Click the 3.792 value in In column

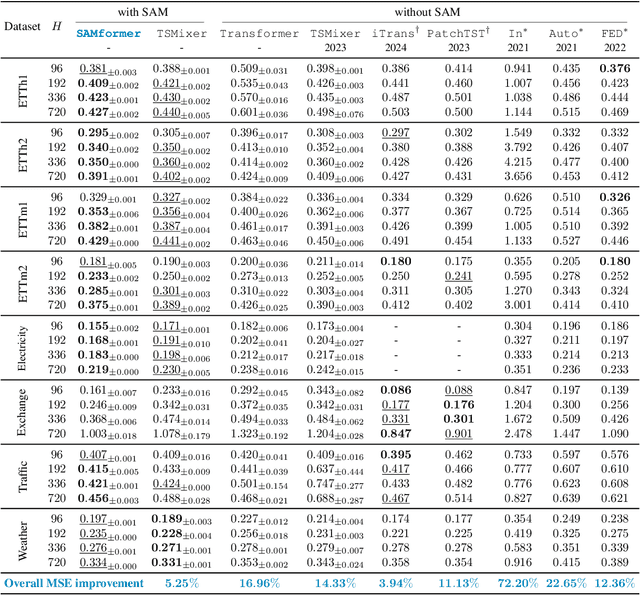tap(518, 147)
